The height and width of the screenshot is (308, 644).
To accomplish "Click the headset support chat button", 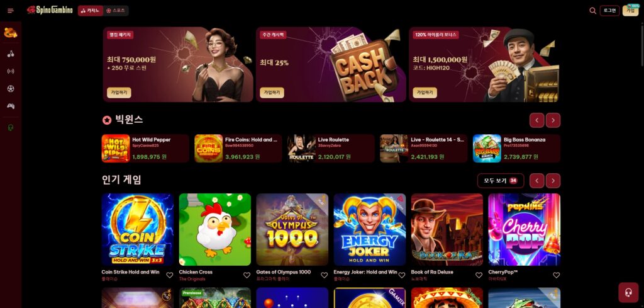I will point(628,293).
